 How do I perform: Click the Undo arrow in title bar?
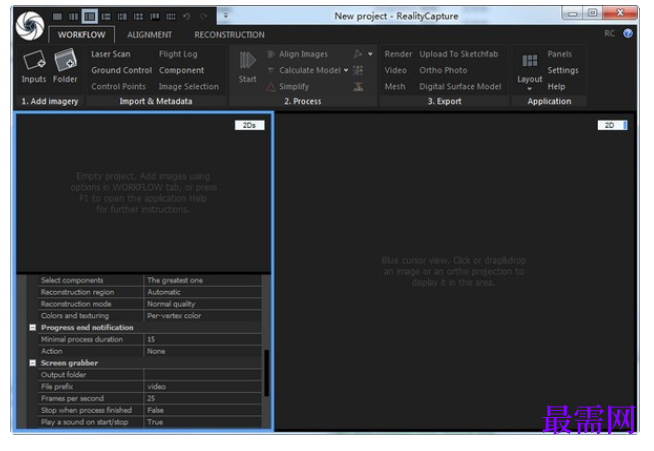(187, 17)
